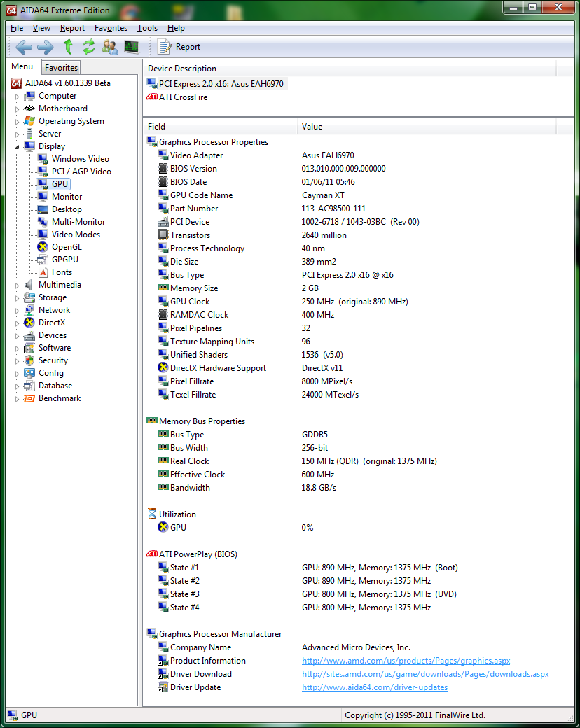Screen dimensions: 580x728
Task: Click the Network icon in the sidebar
Action: pyautogui.click(x=29, y=309)
